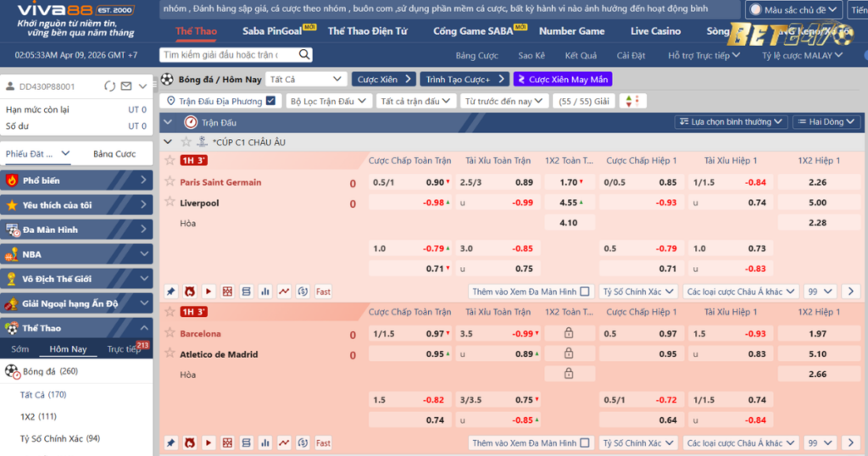Click the 0.90 handicap odds for Paris Saint Germain
868x456 pixels.
(435, 182)
